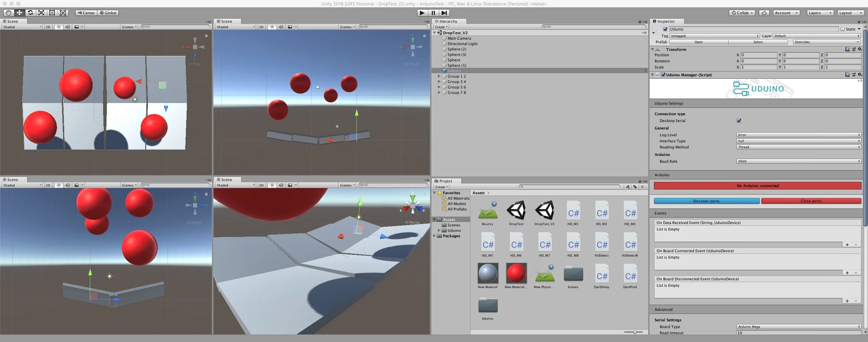Expand Group 1 2 in Hierarchy
Screen dimensions: 868x342
tap(439, 76)
